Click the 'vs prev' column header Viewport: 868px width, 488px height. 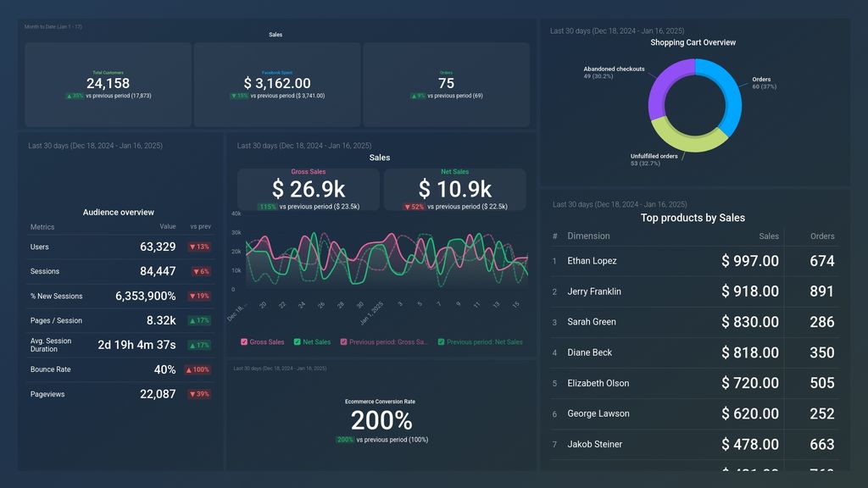pyautogui.click(x=200, y=226)
